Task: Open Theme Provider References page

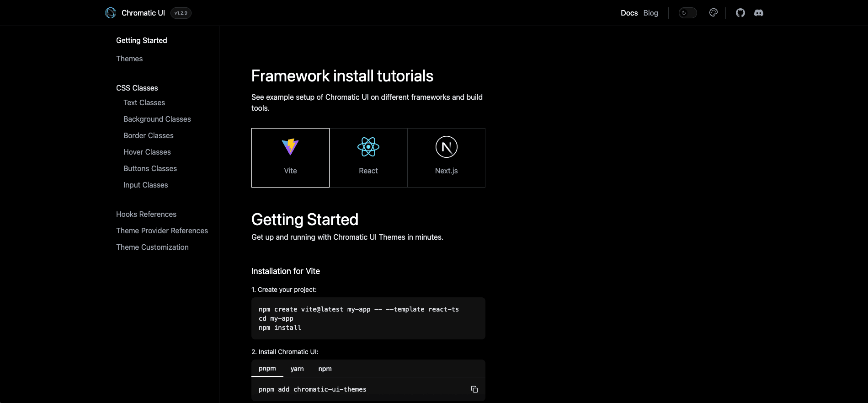Action: [162, 231]
